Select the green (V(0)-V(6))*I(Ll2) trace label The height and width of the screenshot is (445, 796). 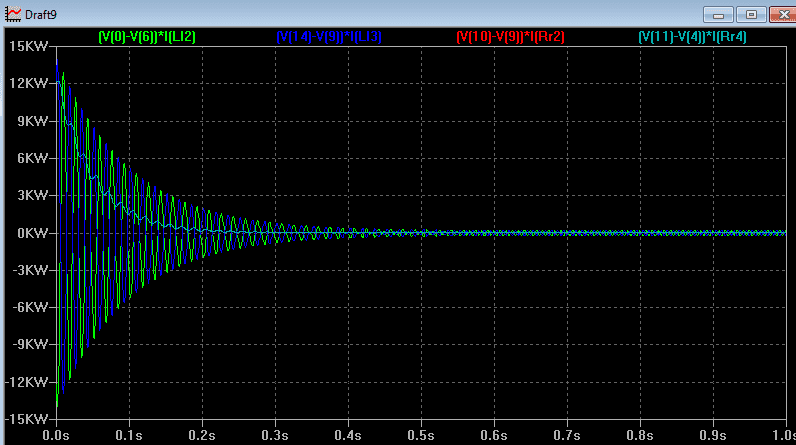tap(147, 37)
